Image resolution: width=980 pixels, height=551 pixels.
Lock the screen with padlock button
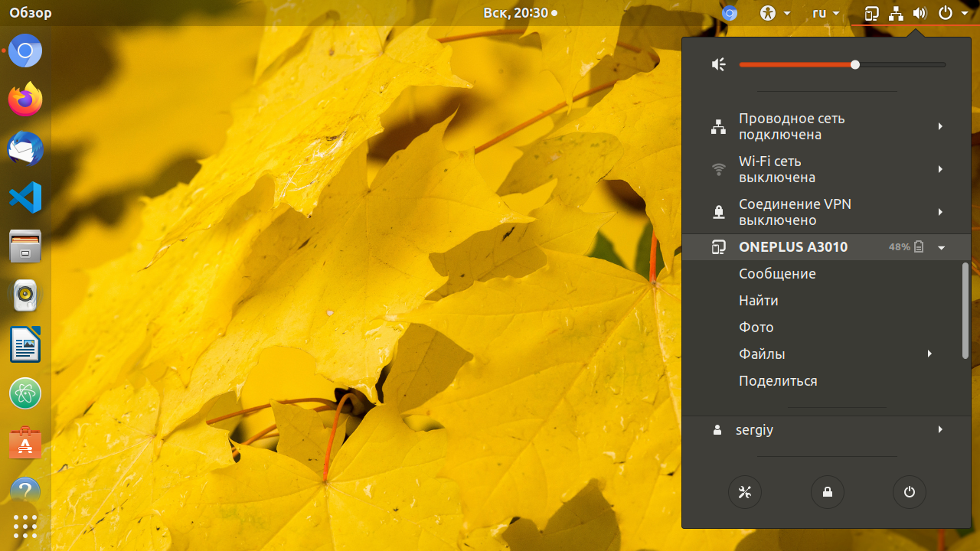pos(827,492)
